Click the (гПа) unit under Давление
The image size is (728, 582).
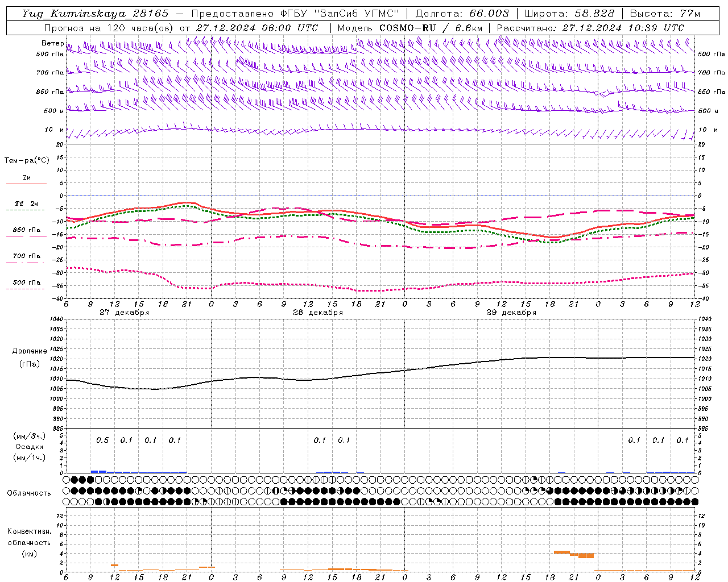tap(29, 364)
